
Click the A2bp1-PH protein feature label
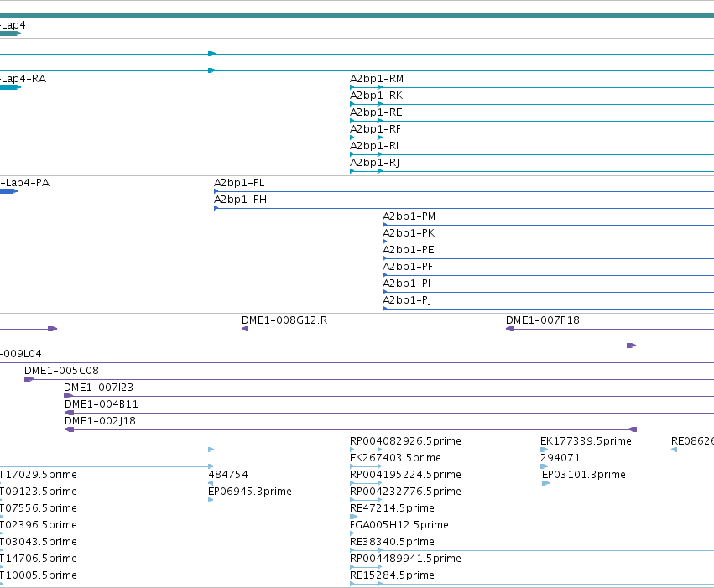tap(241, 200)
